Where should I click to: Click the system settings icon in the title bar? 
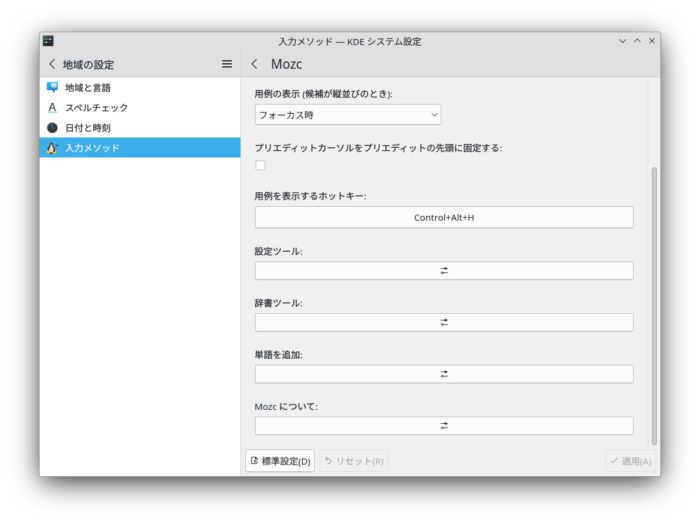coord(48,41)
